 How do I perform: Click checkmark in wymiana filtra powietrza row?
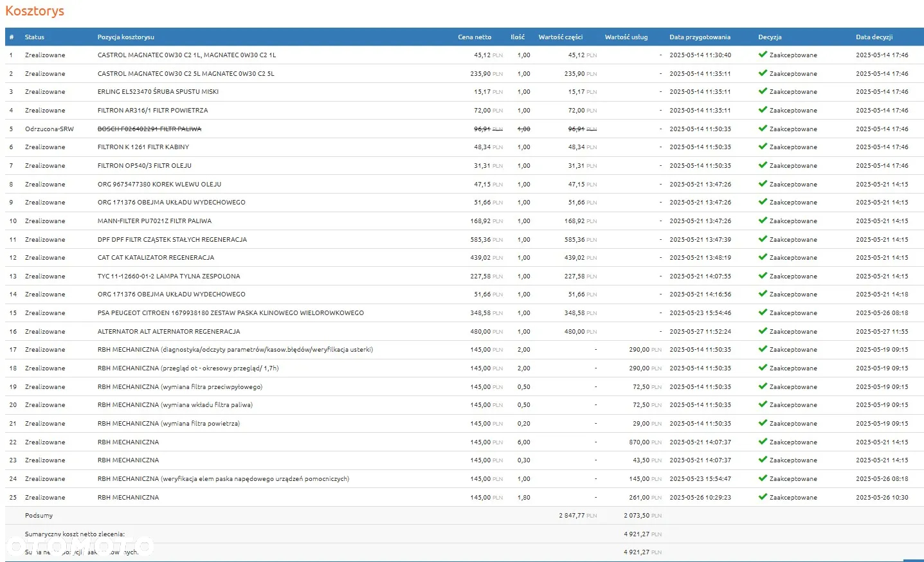click(763, 423)
